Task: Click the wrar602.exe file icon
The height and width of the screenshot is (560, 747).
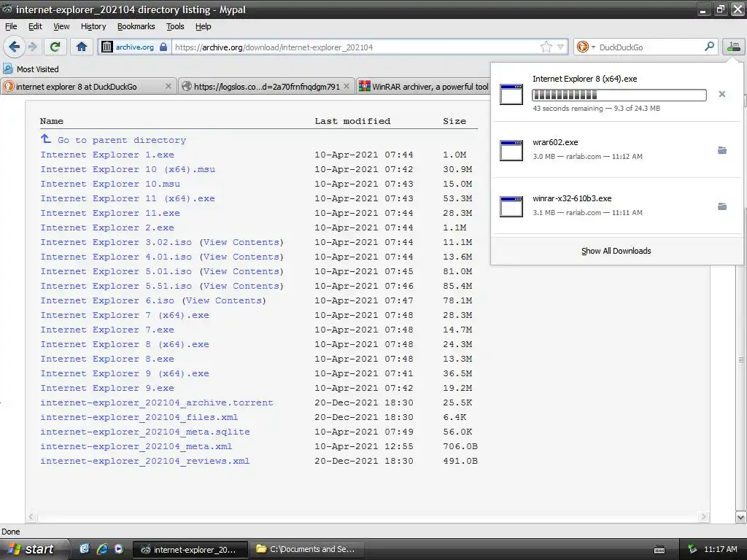Action: click(511, 150)
